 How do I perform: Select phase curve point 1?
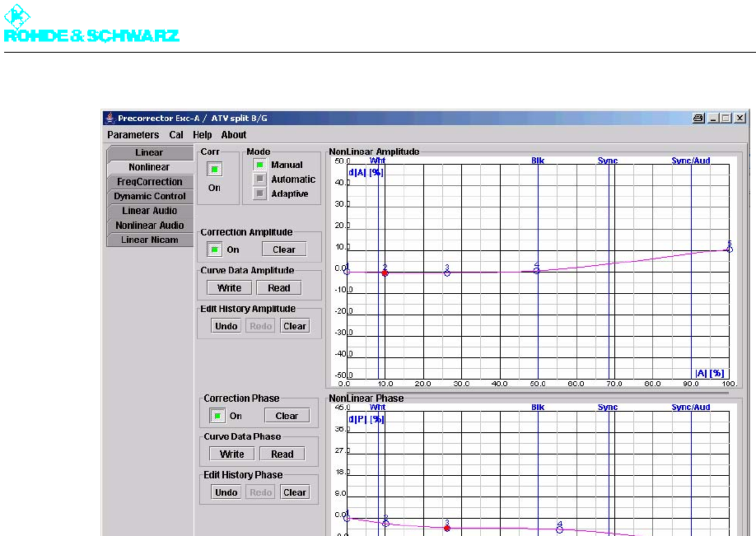[347, 518]
